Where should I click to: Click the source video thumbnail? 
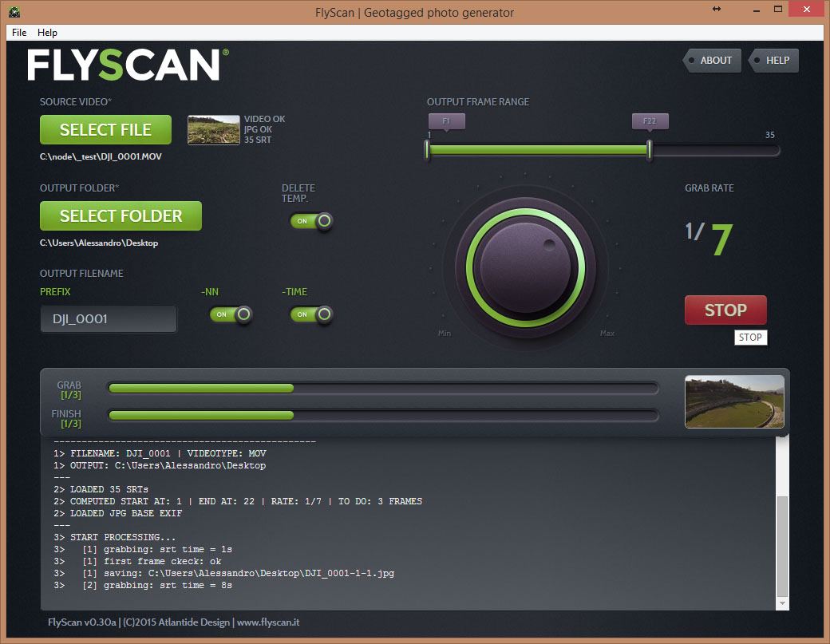pyautogui.click(x=213, y=129)
